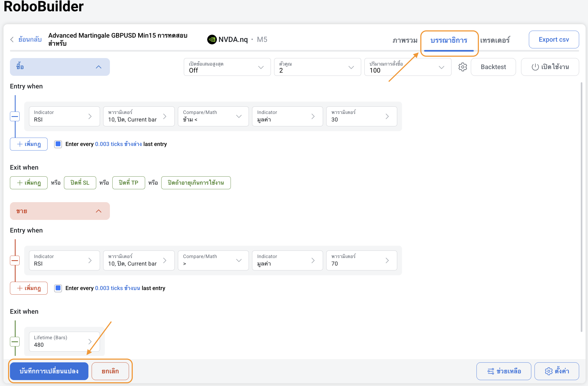Remove Lifetime exit rule with green minus icon

pos(15,342)
